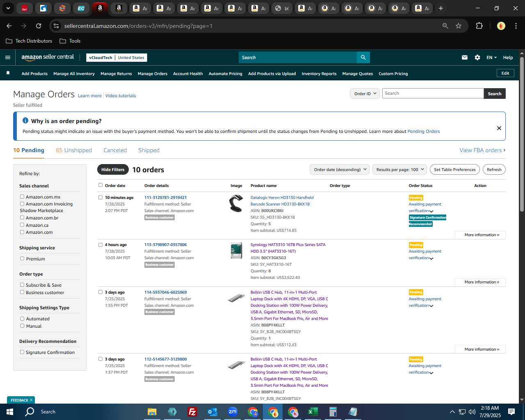Tick the Subscribe & Save checkbox
525x420 pixels.
22,285
